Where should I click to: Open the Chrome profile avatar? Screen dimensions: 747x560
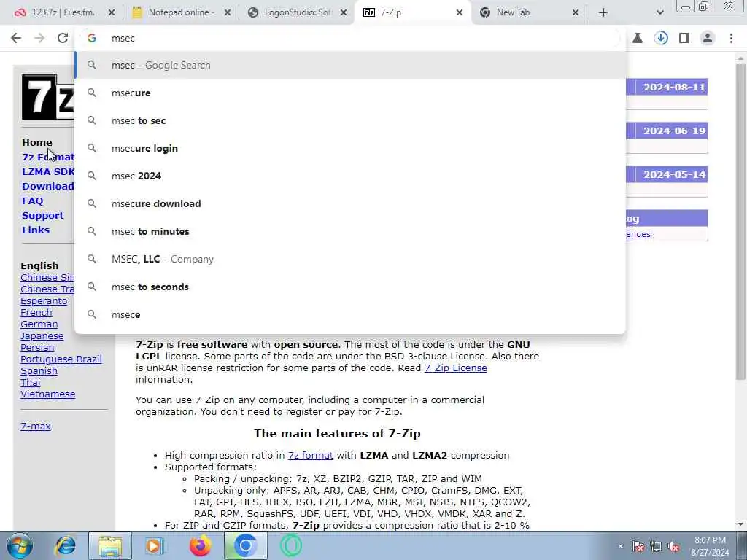pyautogui.click(x=708, y=38)
